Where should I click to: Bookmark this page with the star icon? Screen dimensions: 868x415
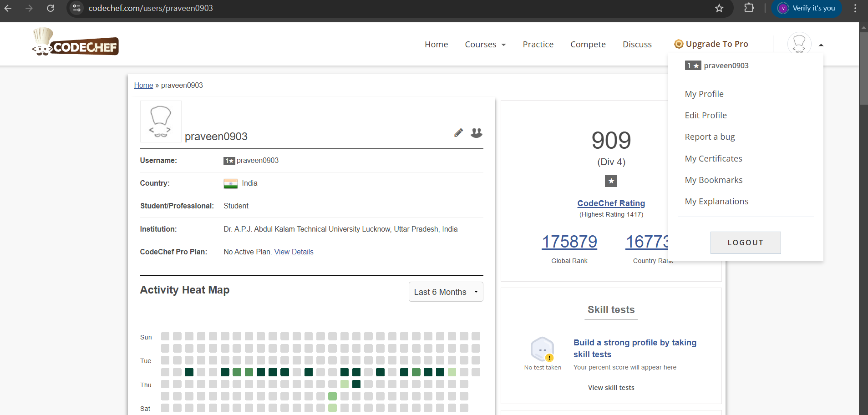coord(719,8)
